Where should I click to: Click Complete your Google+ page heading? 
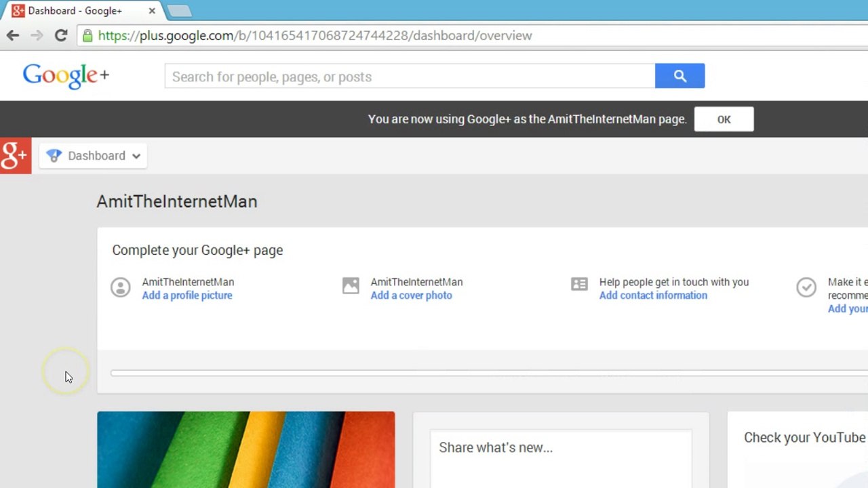click(x=197, y=250)
